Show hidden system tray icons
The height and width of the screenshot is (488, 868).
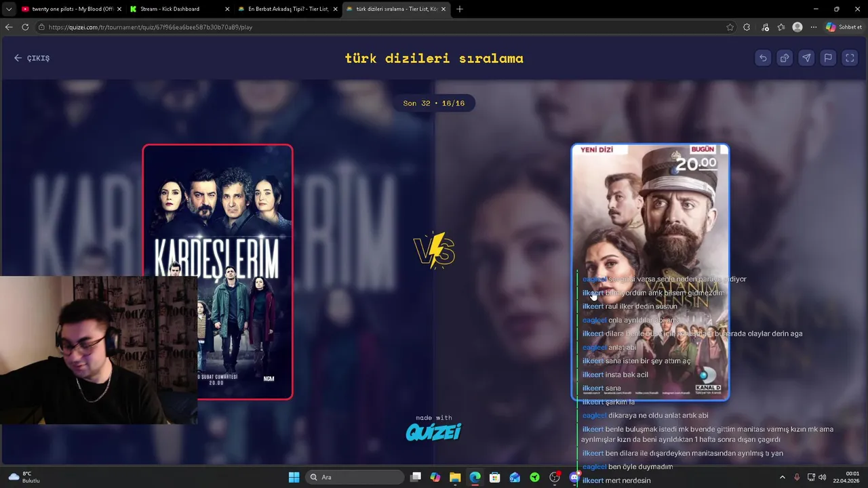click(782, 477)
